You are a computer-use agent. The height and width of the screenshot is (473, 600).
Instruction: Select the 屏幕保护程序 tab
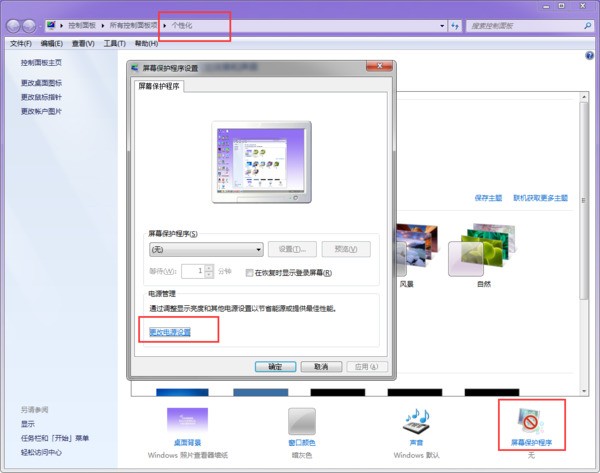159,86
